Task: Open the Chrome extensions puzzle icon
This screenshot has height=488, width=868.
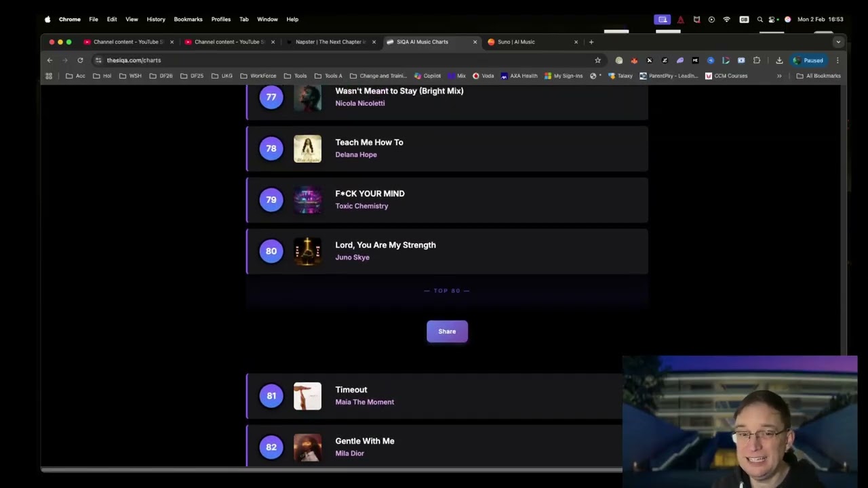Action: [757, 60]
